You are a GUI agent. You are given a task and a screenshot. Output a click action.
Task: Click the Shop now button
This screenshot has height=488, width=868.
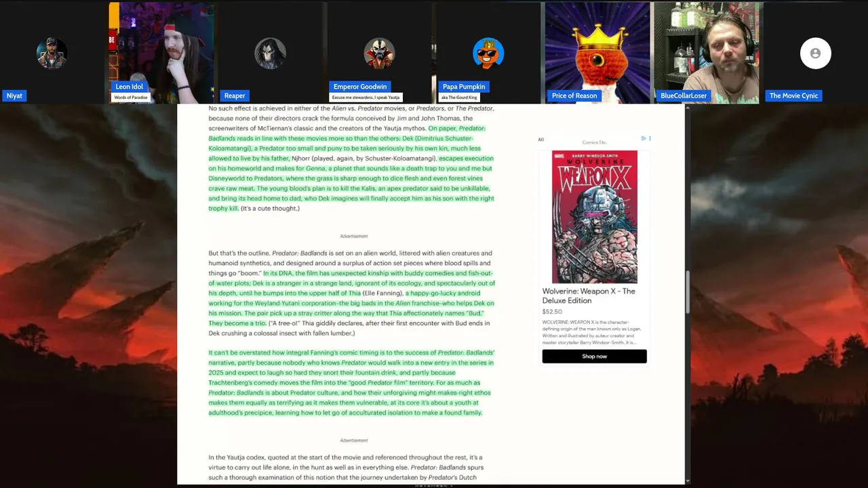pyautogui.click(x=595, y=357)
